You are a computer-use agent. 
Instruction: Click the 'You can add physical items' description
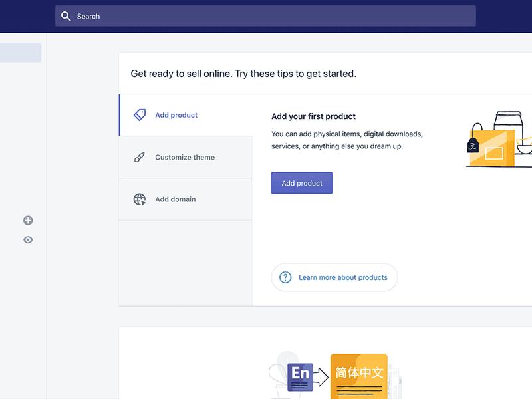[x=347, y=140]
